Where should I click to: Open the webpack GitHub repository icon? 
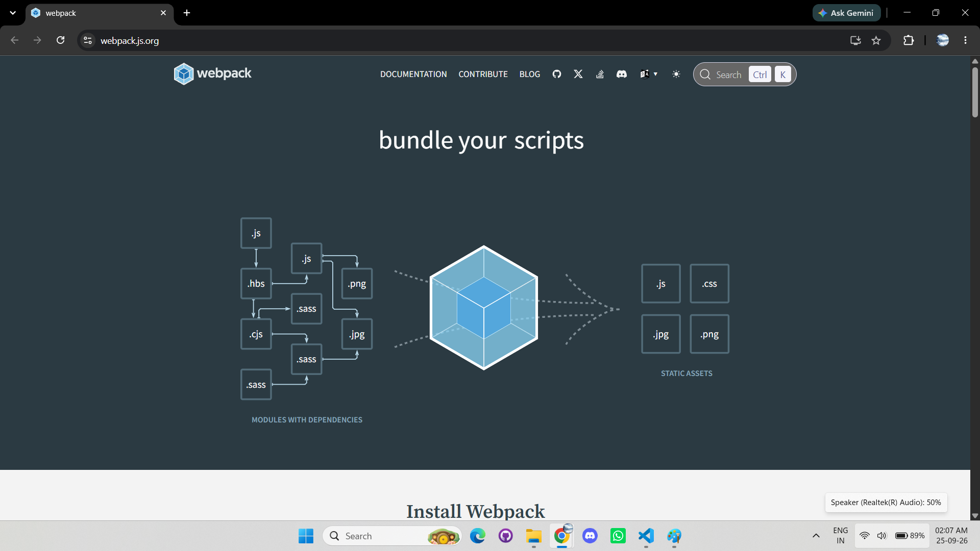[x=557, y=74]
